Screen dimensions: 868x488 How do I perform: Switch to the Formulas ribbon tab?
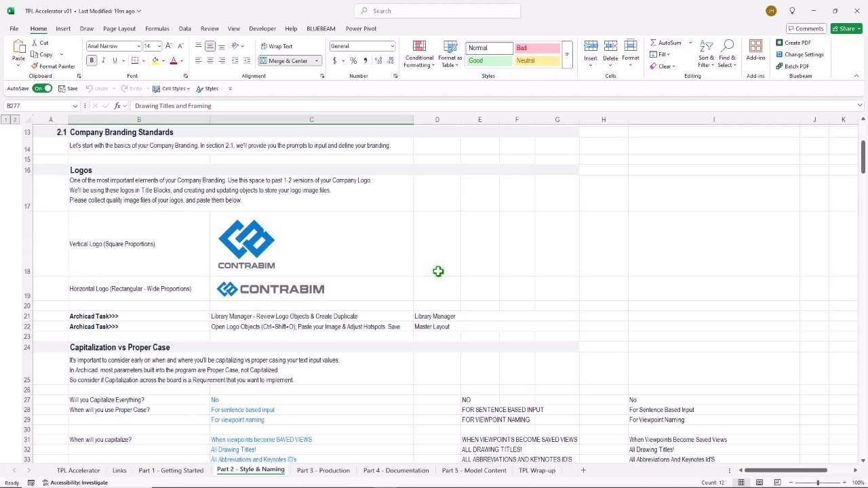[x=157, y=28]
